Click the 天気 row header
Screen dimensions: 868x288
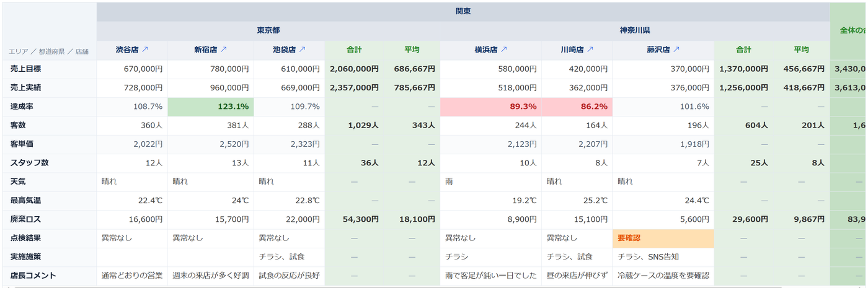coord(48,182)
